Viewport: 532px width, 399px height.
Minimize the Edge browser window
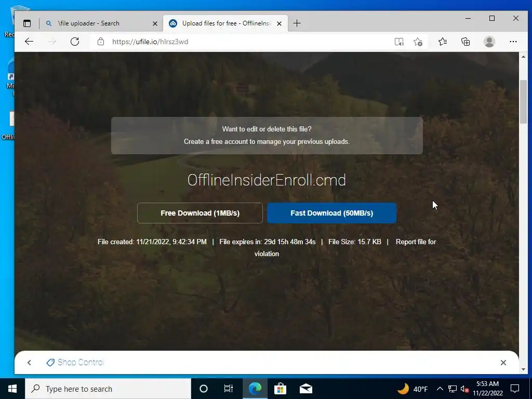(468, 19)
